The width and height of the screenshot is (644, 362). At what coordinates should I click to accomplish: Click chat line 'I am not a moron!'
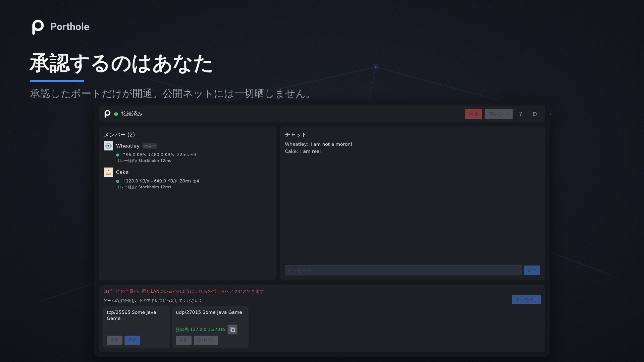point(331,144)
